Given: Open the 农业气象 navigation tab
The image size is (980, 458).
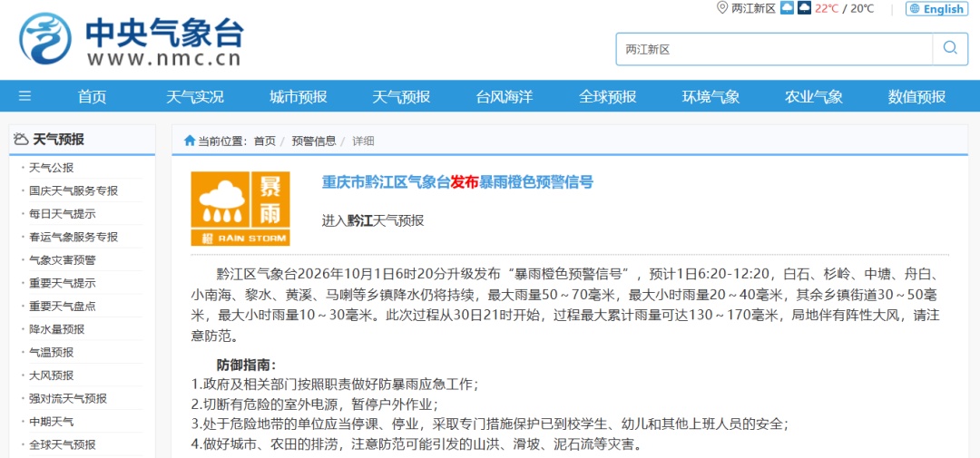Looking at the screenshot, I should (814, 97).
